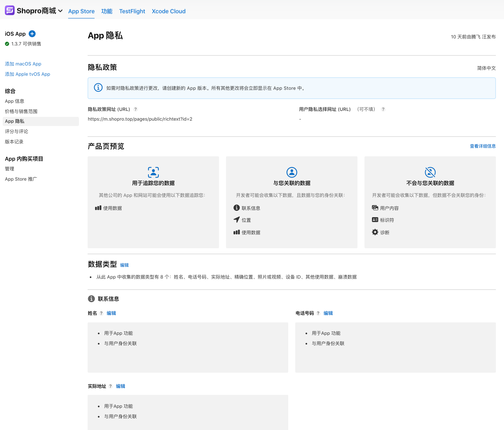Image resolution: width=504 pixels, height=430 pixels.
Task: Open 版本记录 in the sidebar
Action: (x=14, y=142)
